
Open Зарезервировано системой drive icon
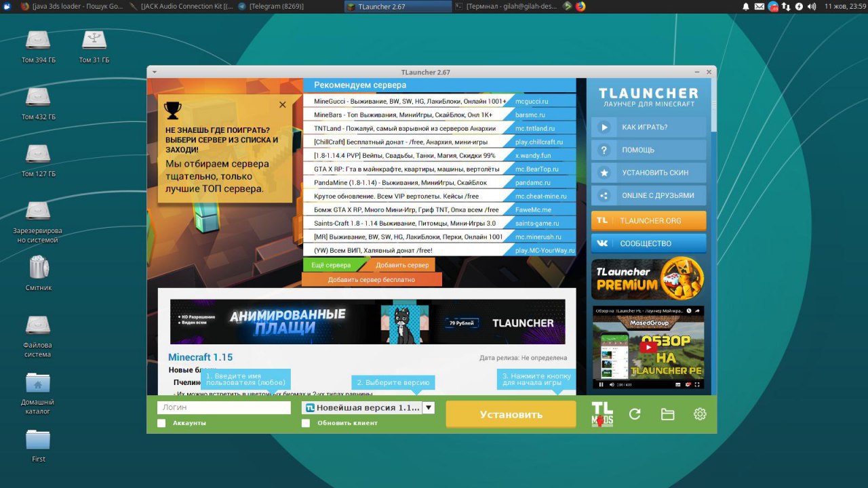tap(38, 211)
